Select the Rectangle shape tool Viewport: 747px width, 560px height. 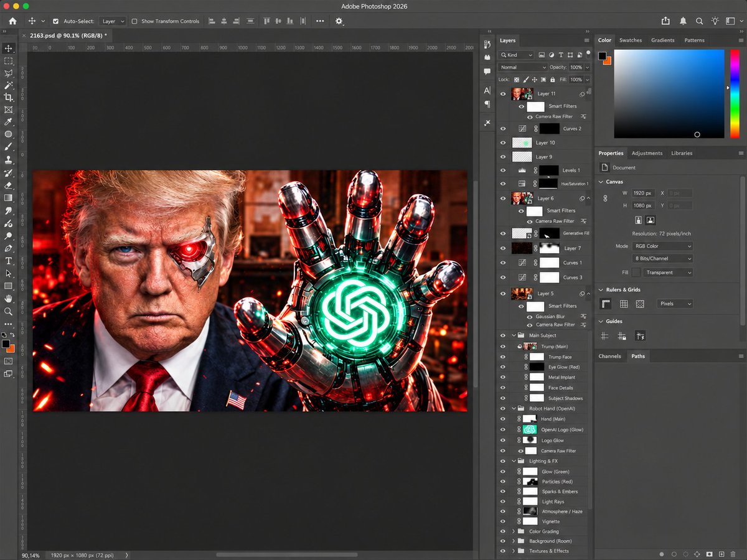pyautogui.click(x=8, y=286)
